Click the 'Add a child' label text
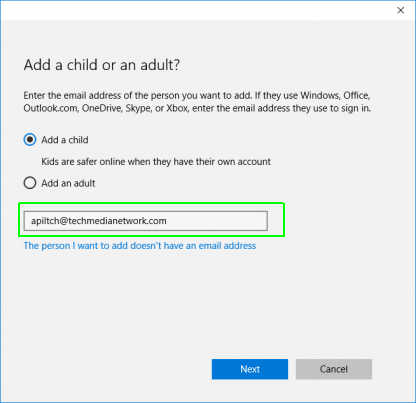 click(x=65, y=140)
